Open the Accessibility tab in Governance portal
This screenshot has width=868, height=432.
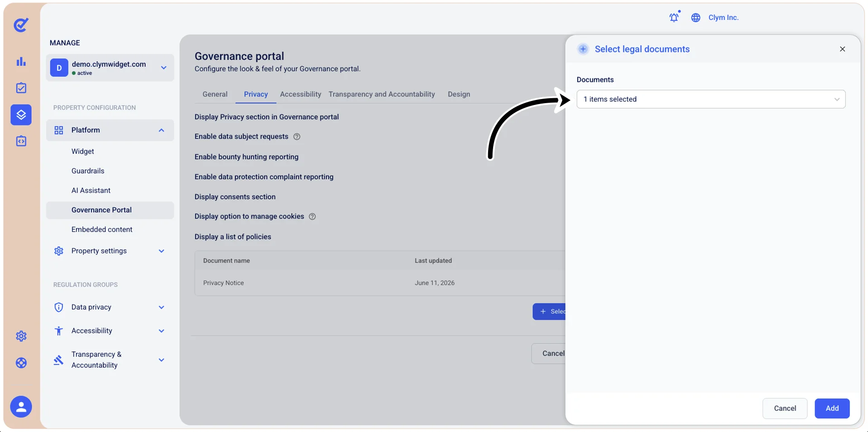click(301, 94)
